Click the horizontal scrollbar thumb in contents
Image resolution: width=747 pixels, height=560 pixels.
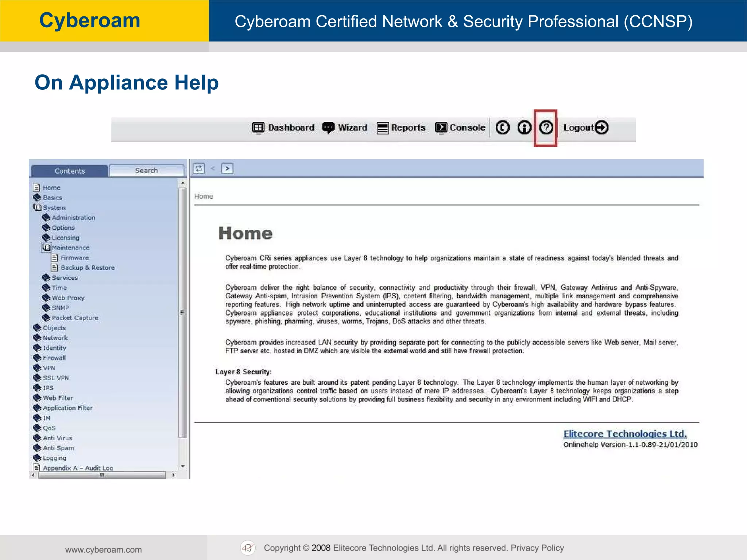[x=102, y=475]
